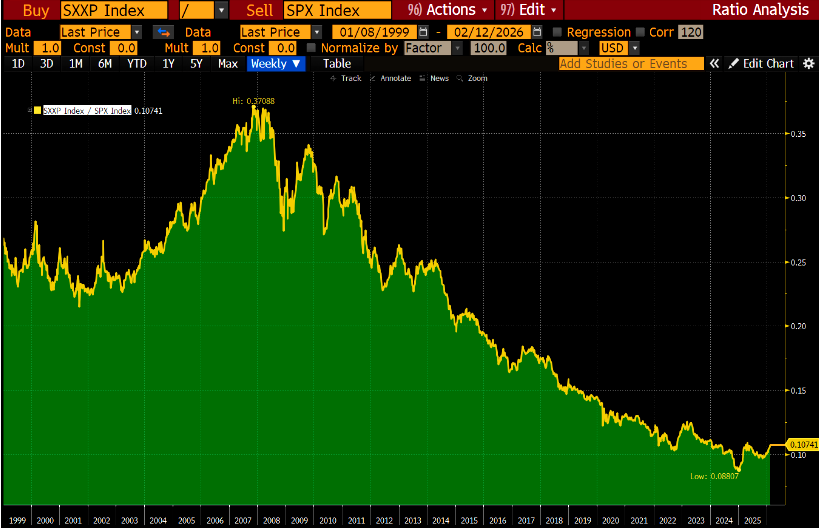The image size is (819, 528).
Task: Enable the Regression checkbox
Action: point(557,32)
